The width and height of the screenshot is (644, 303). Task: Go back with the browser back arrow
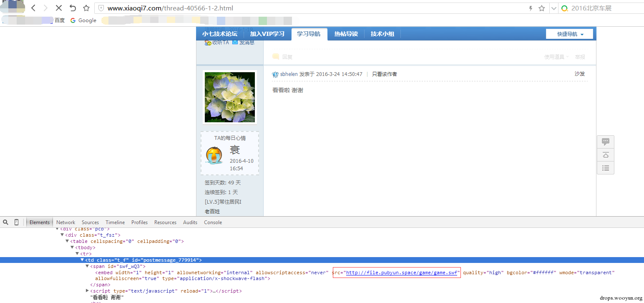click(x=34, y=8)
